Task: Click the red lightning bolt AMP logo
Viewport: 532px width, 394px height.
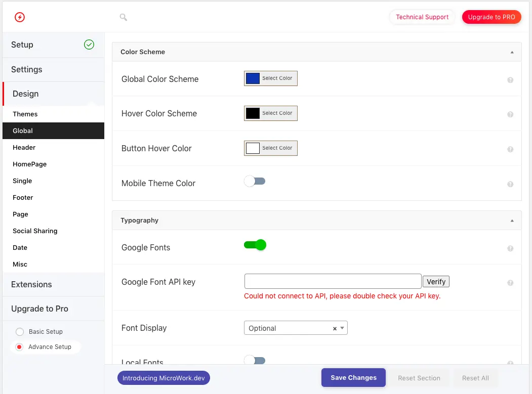Action: [x=20, y=17]
